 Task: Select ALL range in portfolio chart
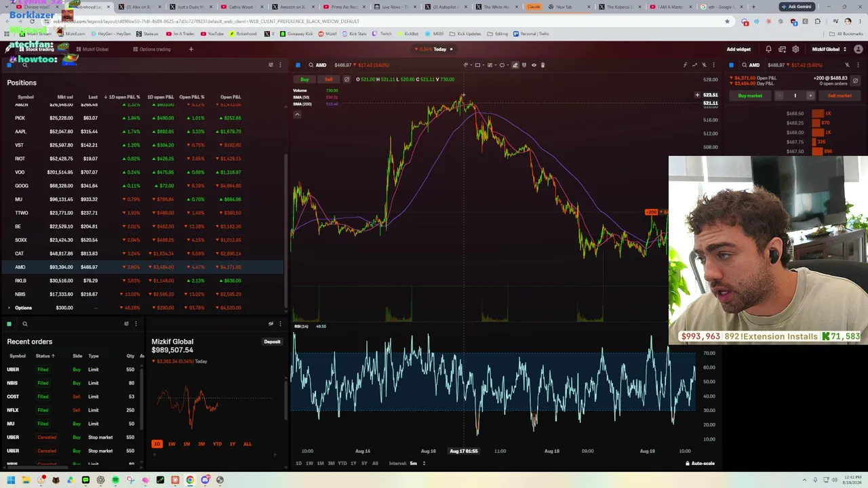point(248,444)
